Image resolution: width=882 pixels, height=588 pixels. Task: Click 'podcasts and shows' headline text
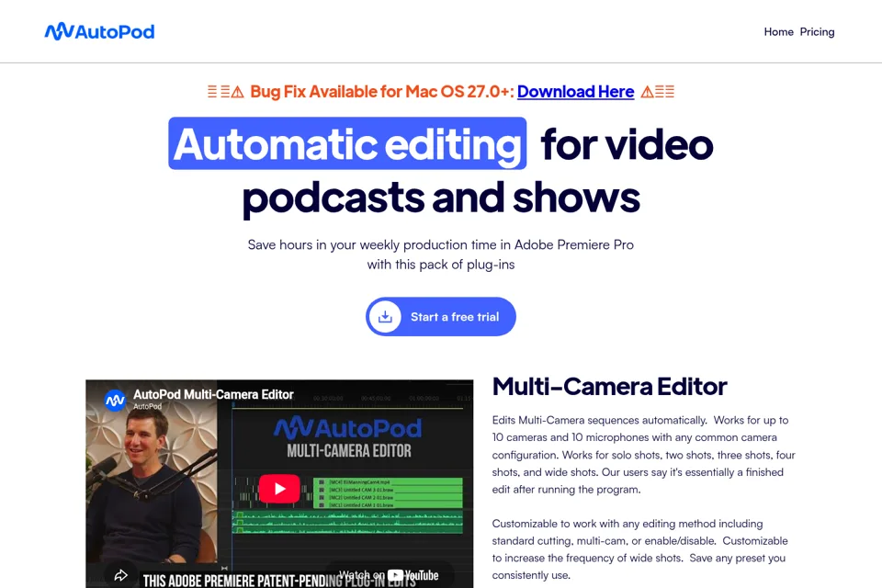pyautogui.click(x=441, y=198)
